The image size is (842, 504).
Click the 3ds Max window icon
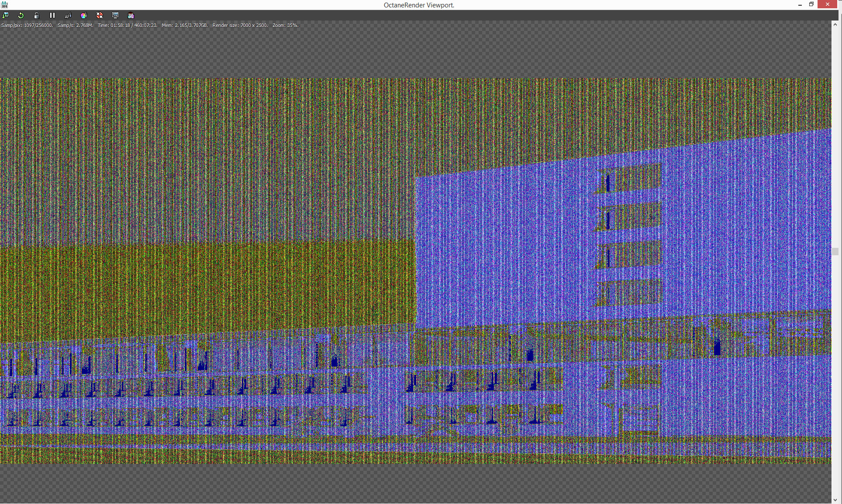[4, 5]
